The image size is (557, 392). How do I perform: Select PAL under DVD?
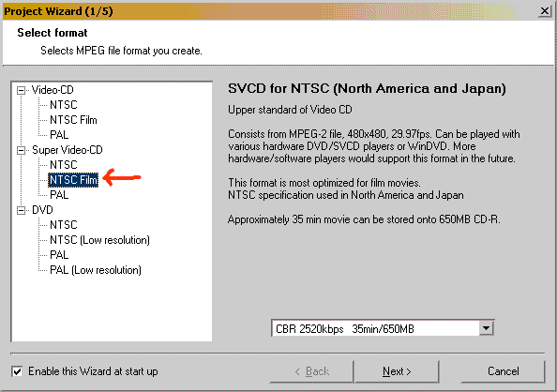click(x=59, y=255)
